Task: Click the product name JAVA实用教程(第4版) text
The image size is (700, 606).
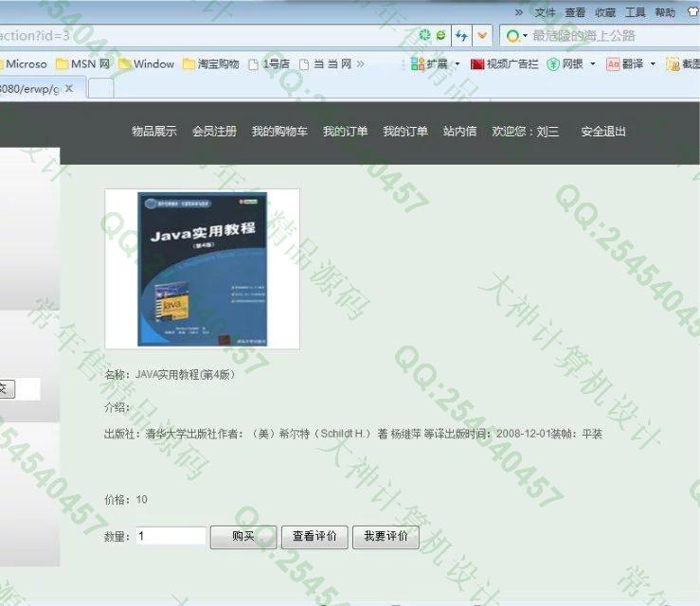Action: click(185, 374)
